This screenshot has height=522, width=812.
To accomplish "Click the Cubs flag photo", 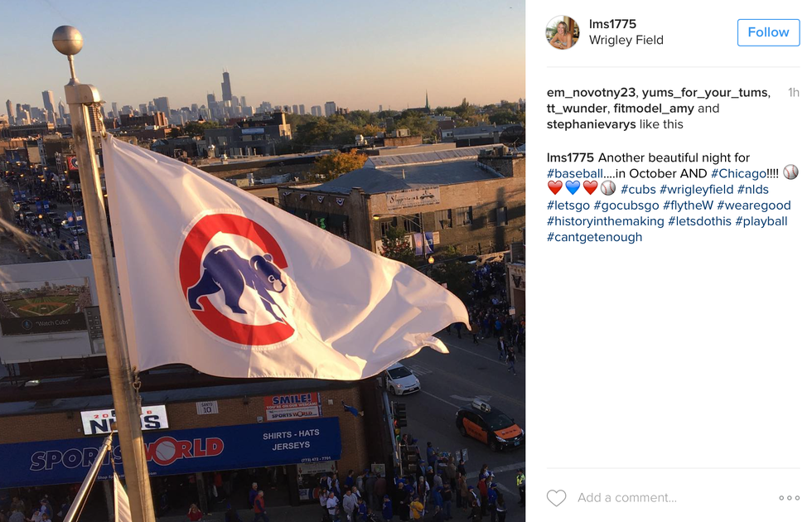I will pyautogui.click(x=263, y=261).
